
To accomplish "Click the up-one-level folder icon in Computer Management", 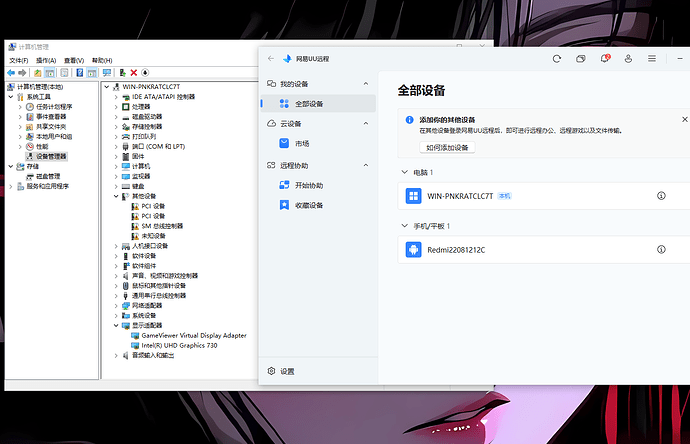I will 38,73.
